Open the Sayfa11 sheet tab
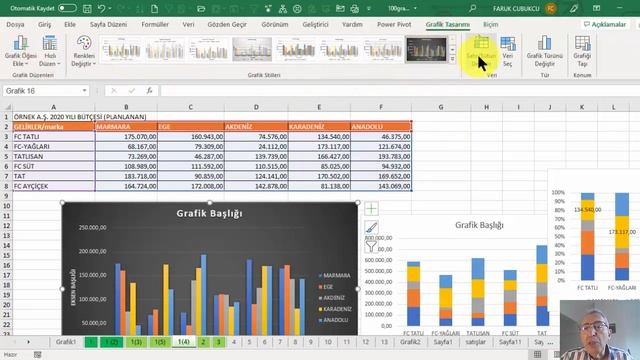 pyautogui.click(x=510, y=342)
